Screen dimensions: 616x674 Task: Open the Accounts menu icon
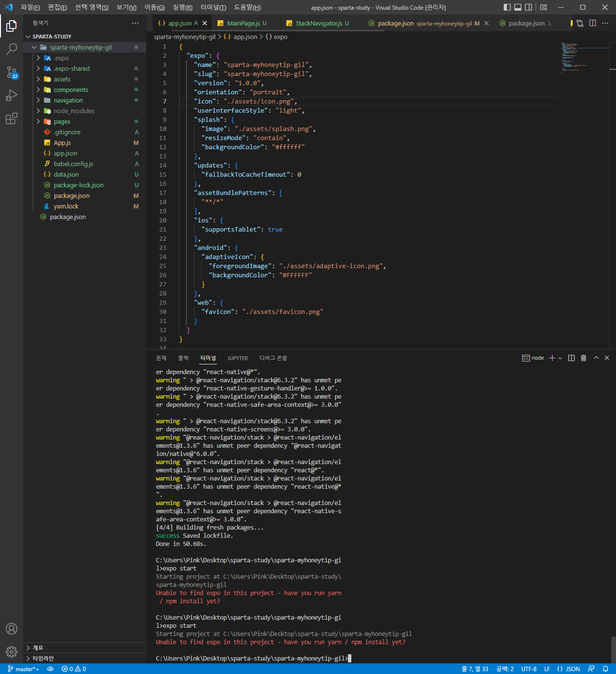(12, 629)
